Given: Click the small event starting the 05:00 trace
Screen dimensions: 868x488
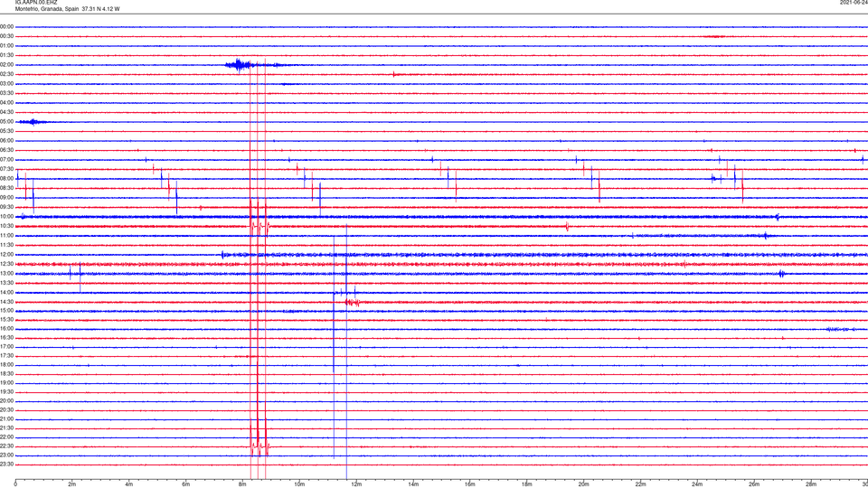Looking at the screenshot, I should click(33, 122).
